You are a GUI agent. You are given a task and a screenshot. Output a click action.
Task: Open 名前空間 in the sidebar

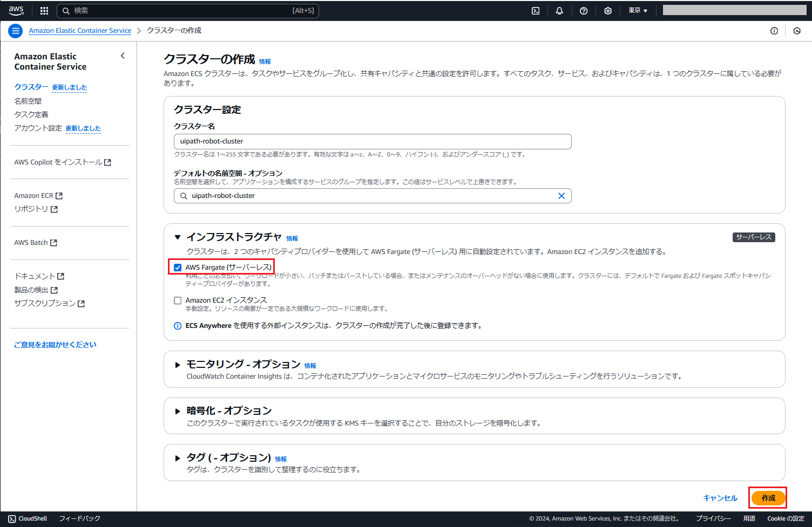click(28, 101)
